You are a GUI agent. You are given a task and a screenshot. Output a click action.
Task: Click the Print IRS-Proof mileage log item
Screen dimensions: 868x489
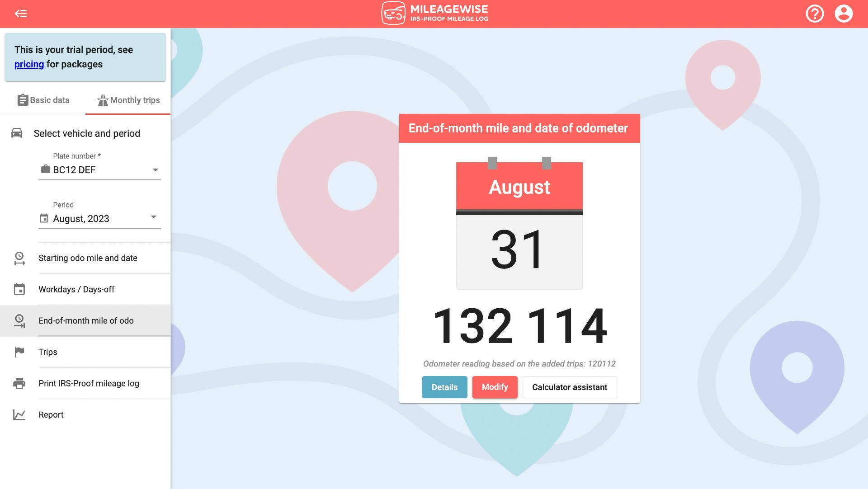pos(89,383)
